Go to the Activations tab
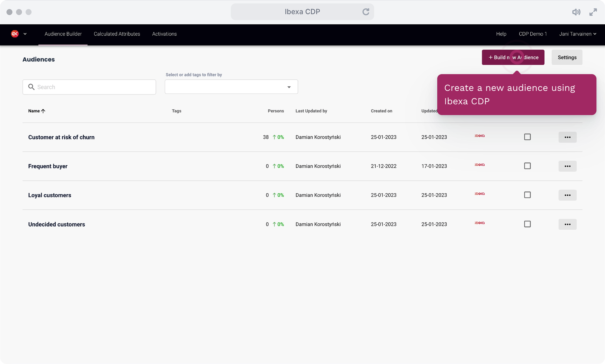 (164, 34)
